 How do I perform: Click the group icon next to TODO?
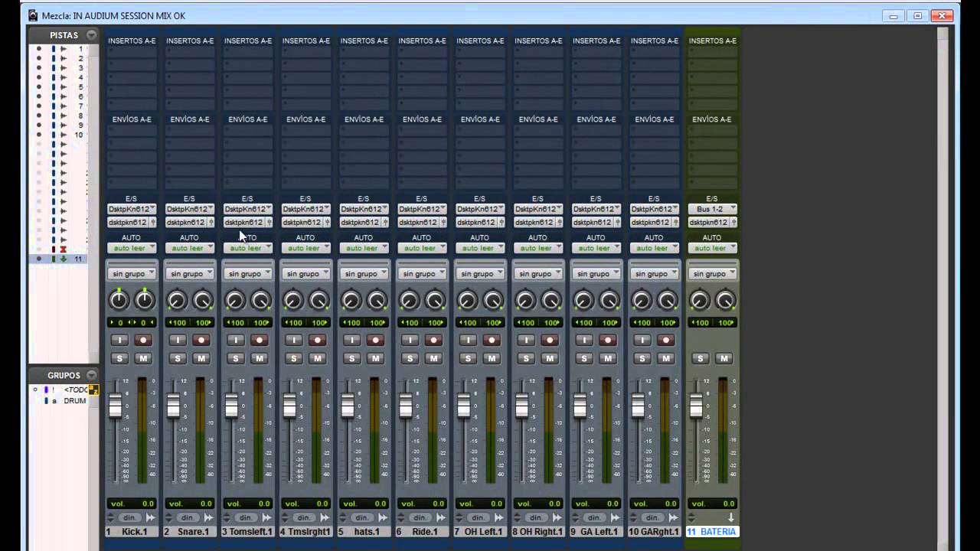(93, 390)
